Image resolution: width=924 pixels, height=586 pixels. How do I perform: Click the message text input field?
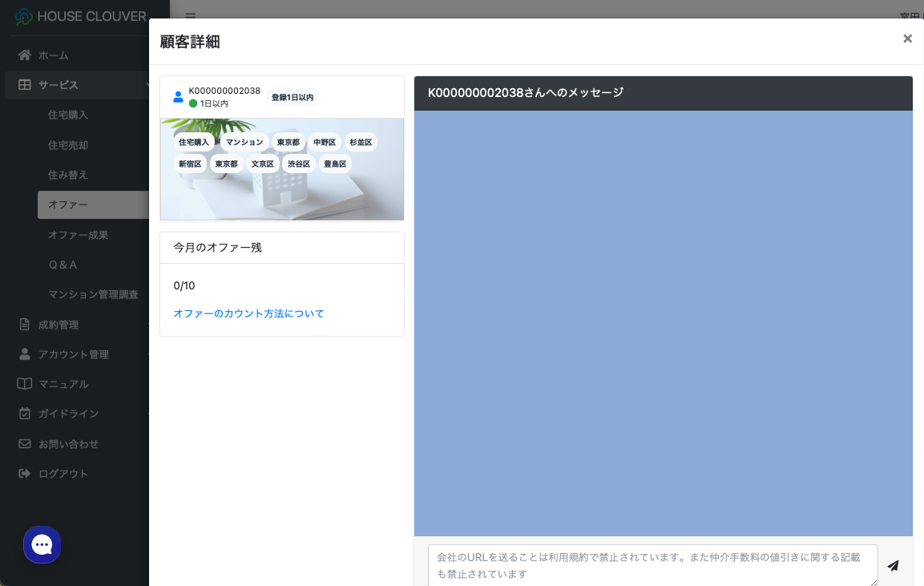[x=652, y=566]
